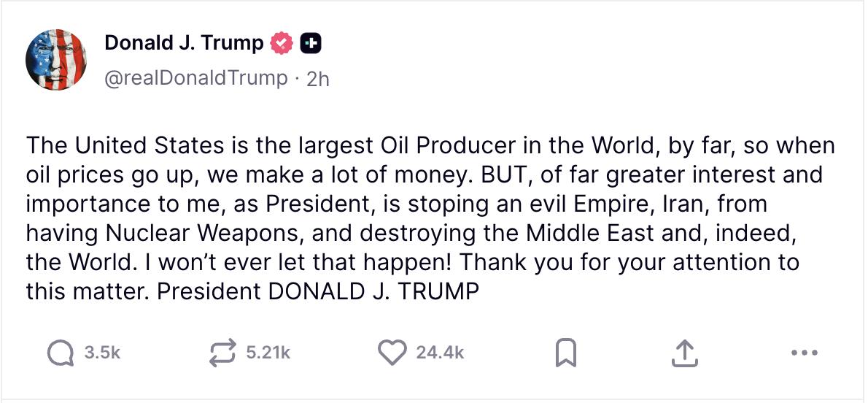Click the "DONALD J. TRUMP" signature text
Viewport: 868px width, 403px height.
[x=373, y=291]
